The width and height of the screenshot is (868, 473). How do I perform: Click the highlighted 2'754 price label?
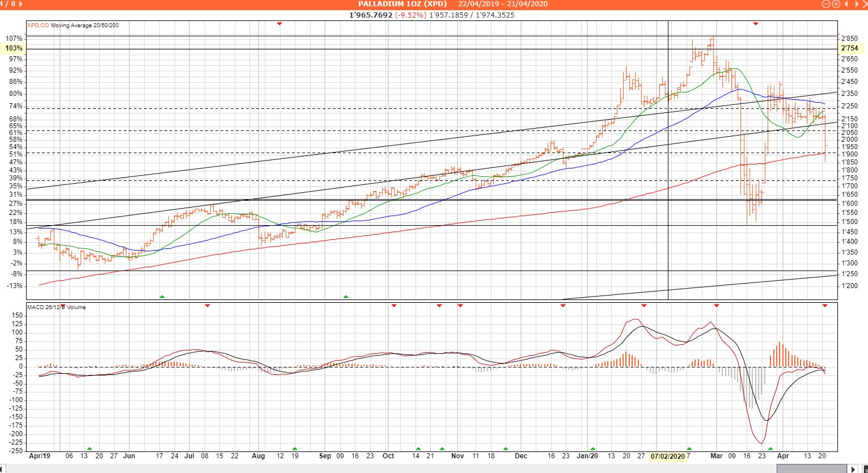point(849,49)
